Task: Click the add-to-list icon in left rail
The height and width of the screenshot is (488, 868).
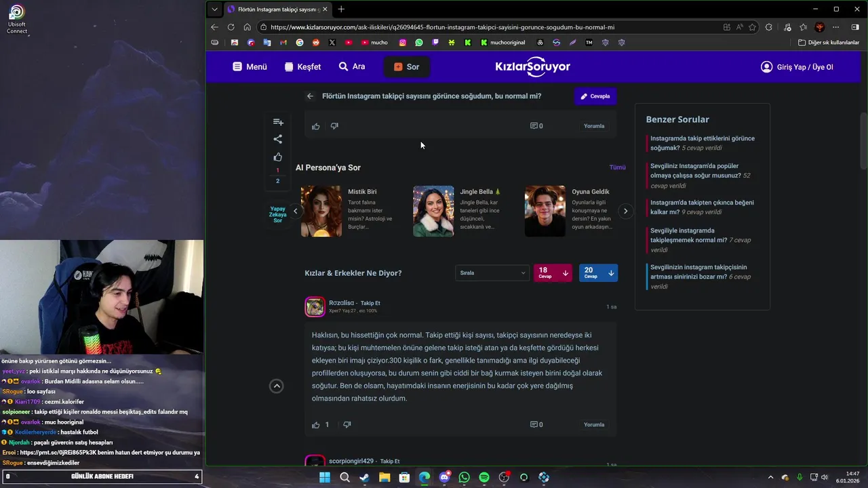Action: (278, 122)
